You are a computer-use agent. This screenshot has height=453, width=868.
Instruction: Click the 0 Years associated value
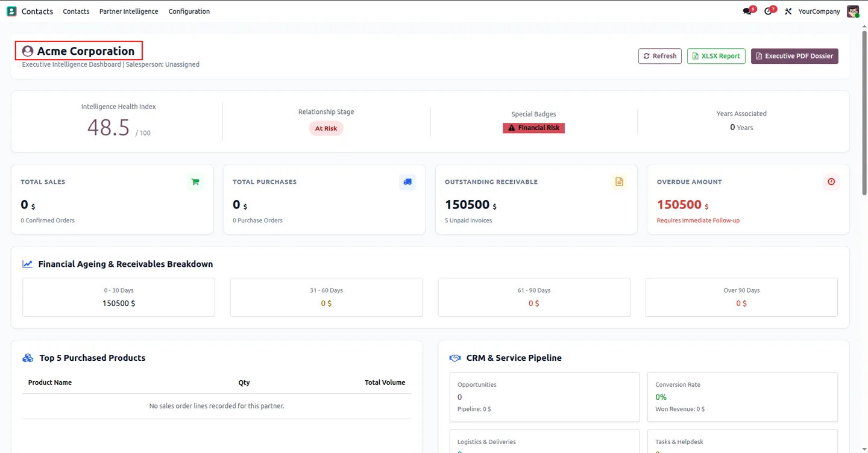tap(741, 128)
